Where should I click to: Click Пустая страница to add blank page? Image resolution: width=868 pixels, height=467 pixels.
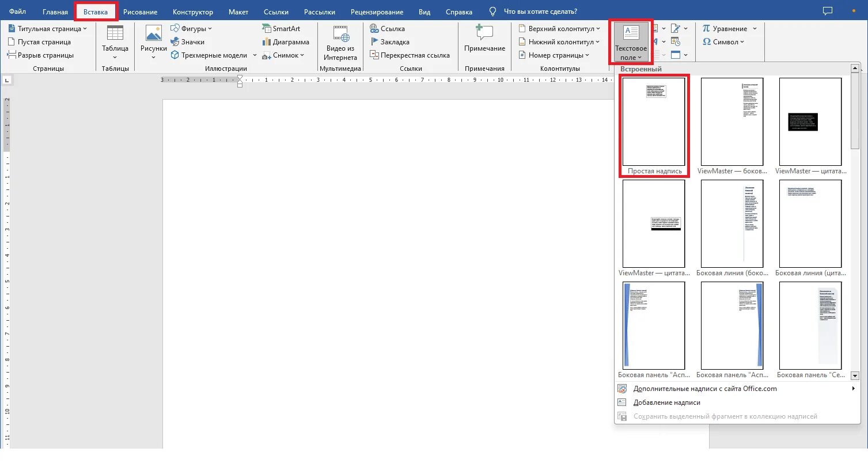(x=39, y=42)
